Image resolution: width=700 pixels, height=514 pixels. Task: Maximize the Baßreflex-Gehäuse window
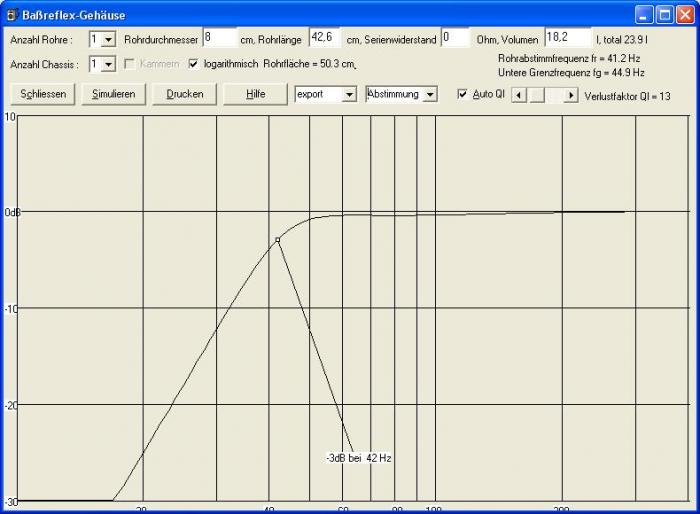click(x=664, y=15)
